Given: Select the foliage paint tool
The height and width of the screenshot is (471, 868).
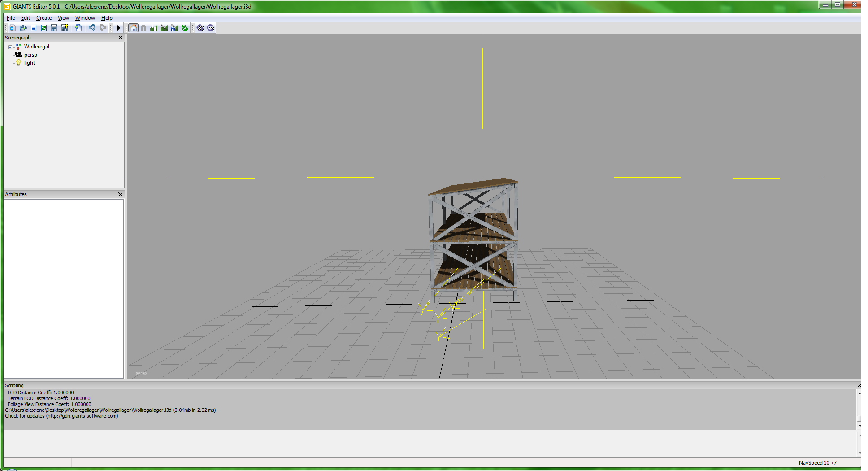Looking at the screenshot, I should click(185, 28).
